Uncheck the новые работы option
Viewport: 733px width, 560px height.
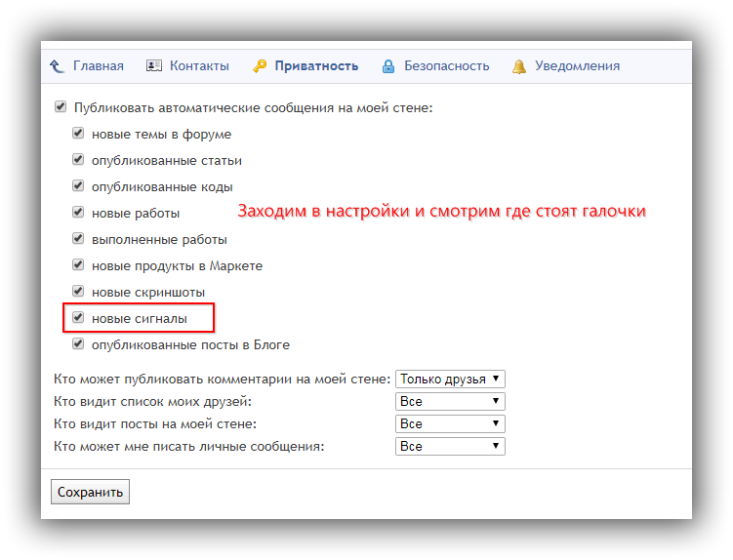pyautogui.click(x=78, y=213)
